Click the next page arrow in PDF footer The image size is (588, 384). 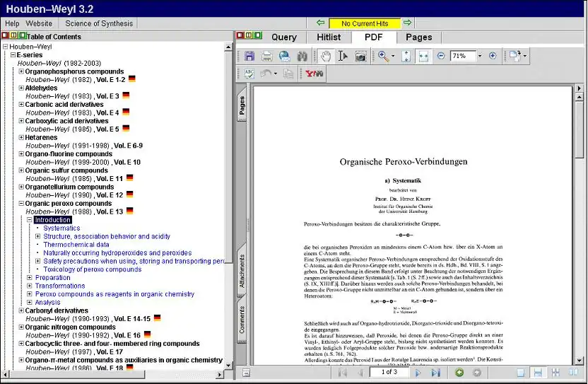418,372
